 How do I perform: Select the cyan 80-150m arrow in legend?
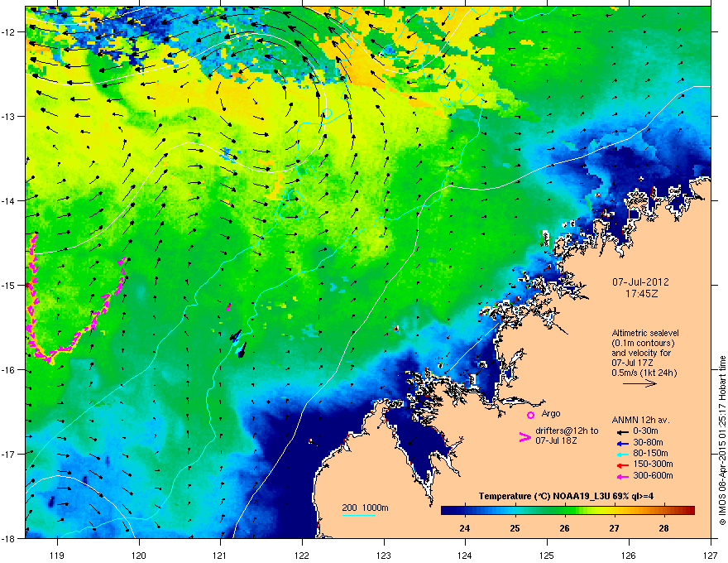[623, 454]
